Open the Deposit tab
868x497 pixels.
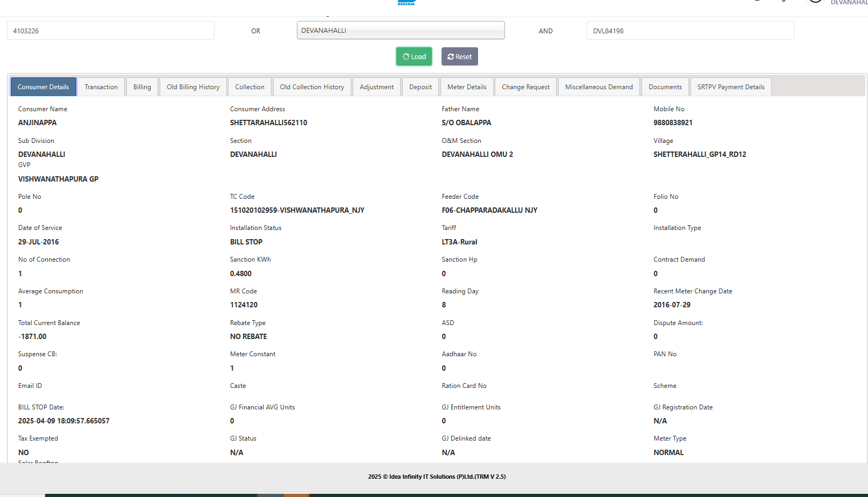point(421,87)
